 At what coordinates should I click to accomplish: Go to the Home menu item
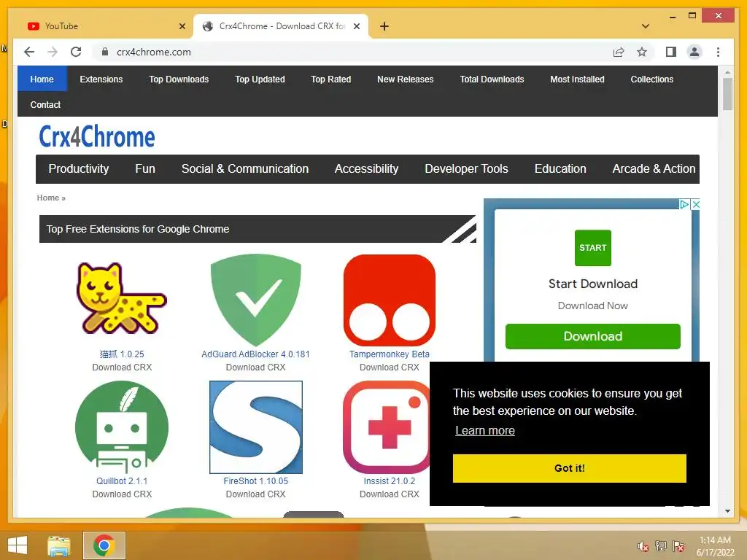tap(42, 79)
